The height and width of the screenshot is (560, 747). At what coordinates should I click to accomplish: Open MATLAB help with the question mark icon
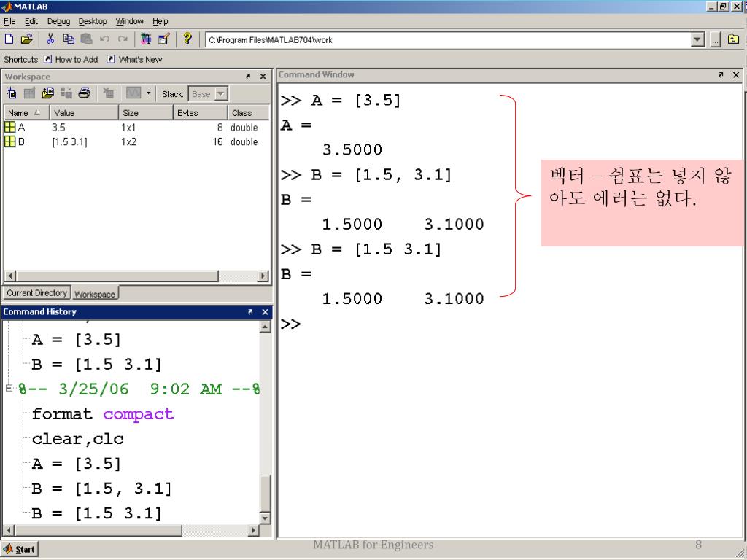pyautogui.click(x=187, y=39)
